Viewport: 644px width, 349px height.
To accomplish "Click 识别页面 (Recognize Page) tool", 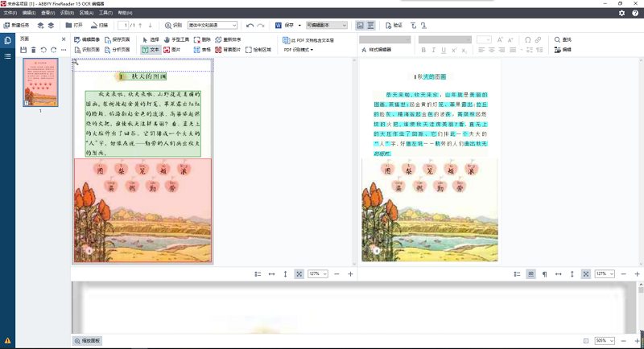I will pyautogui.click(x=87, y=50).
